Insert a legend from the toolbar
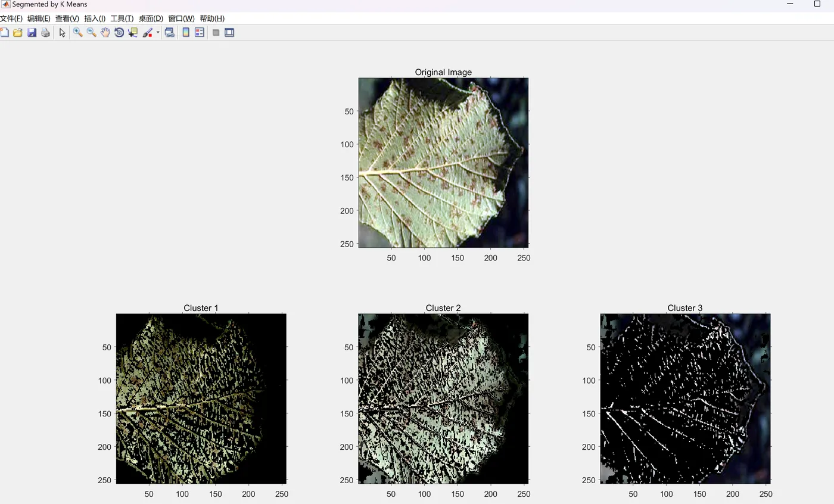Viewport: 834px width, 504px height. click(200, 32)
